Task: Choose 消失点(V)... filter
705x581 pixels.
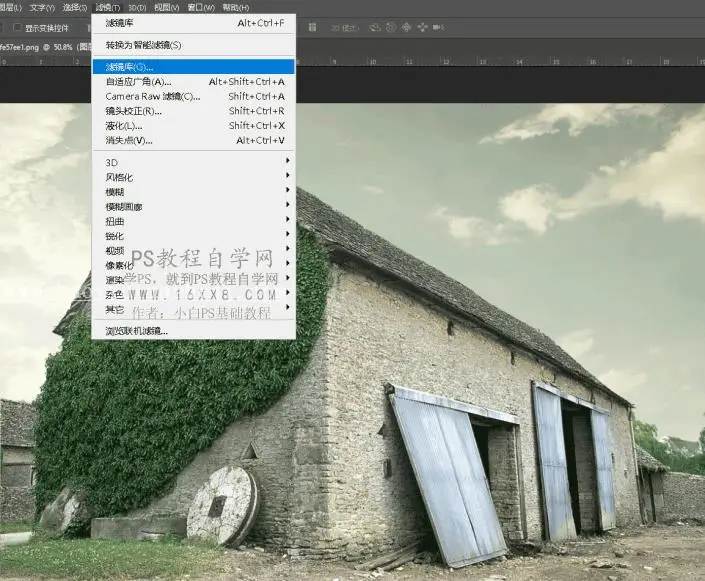Action: pyautogui.click(x=194, y=140)
